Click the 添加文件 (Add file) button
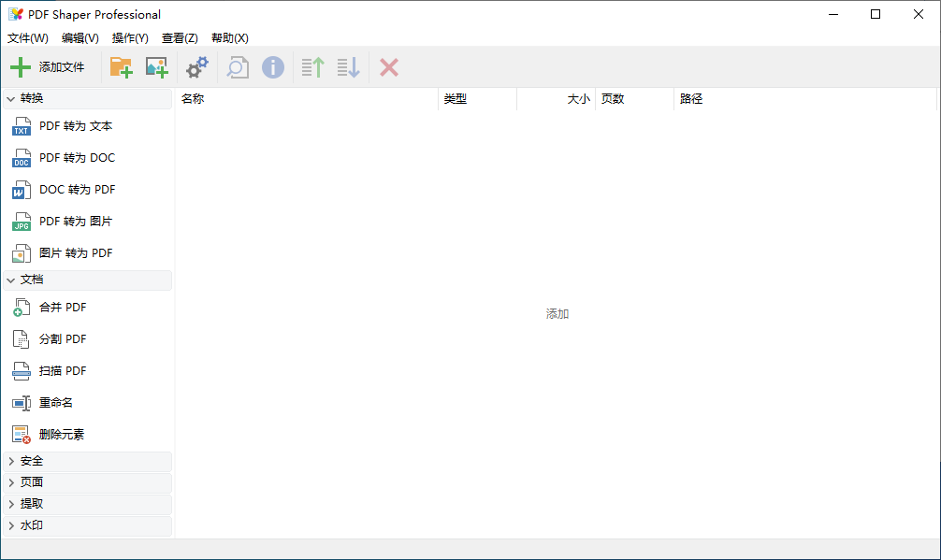The height and width of the screenshot is (560, 941). (x=48, y=67)
